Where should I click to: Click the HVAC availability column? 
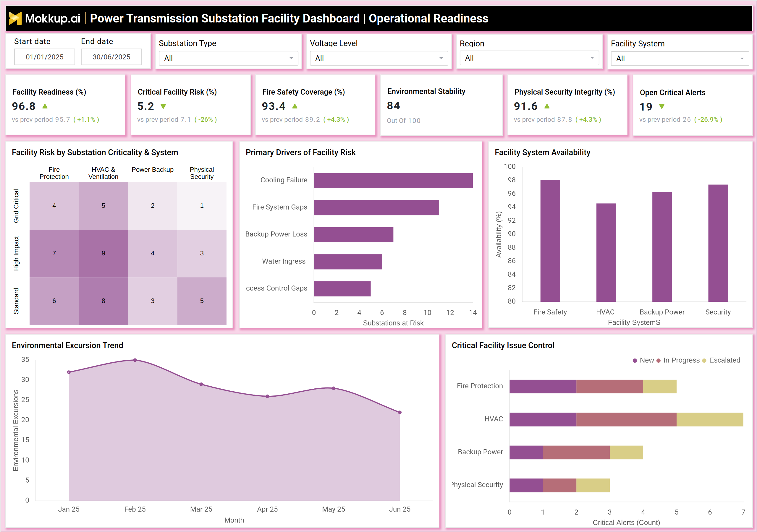click(606, 252)
